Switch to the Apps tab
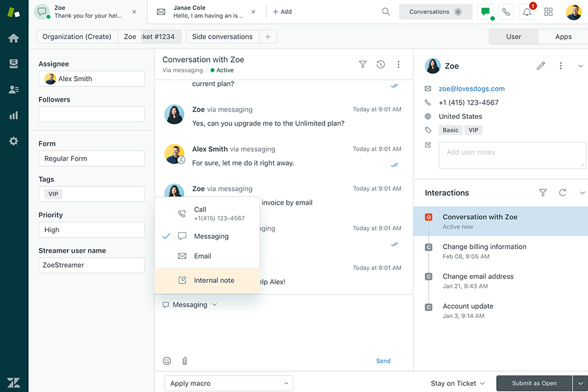Viewport: 588px width, 392px height. [x=563, y=37]
